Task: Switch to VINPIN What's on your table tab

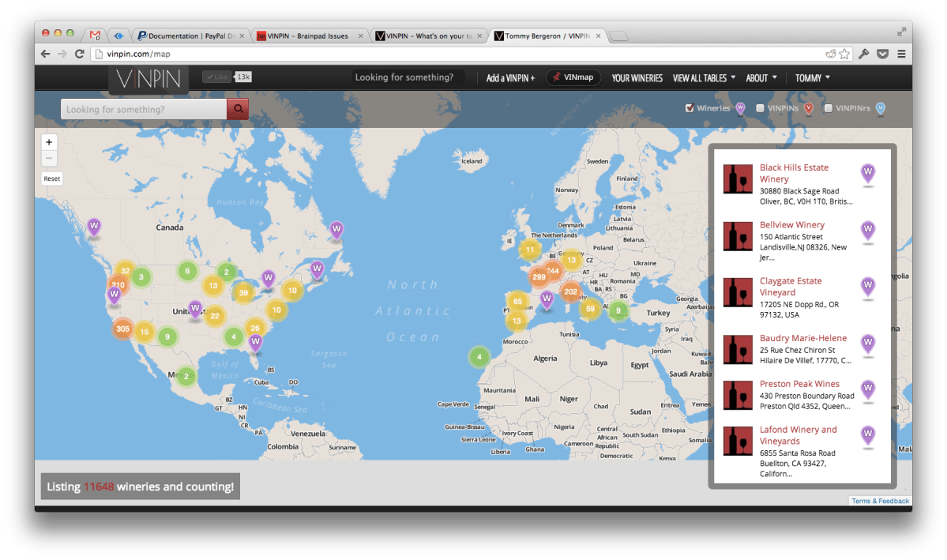Action: click(x=427, y=36)
